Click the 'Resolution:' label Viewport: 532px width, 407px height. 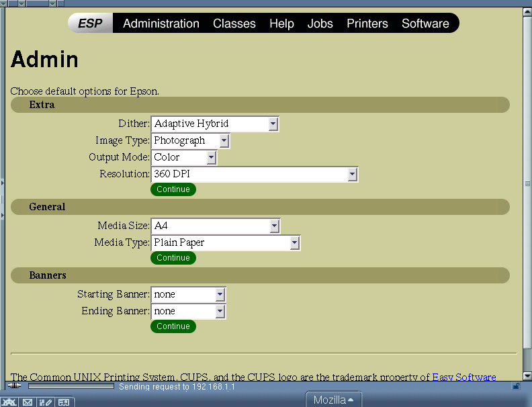[x=124, y=174]
